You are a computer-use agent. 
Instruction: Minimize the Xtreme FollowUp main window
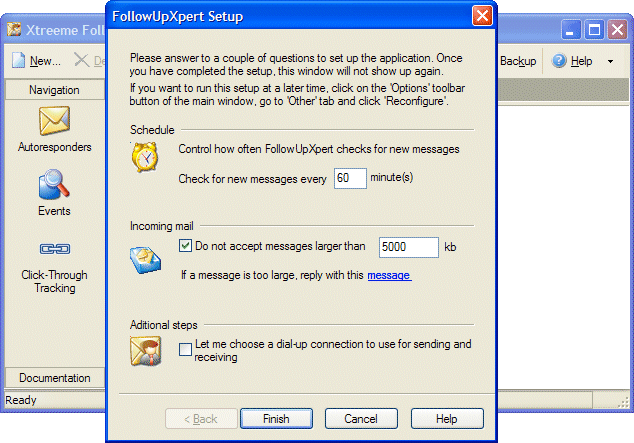(x=571, y=30)
